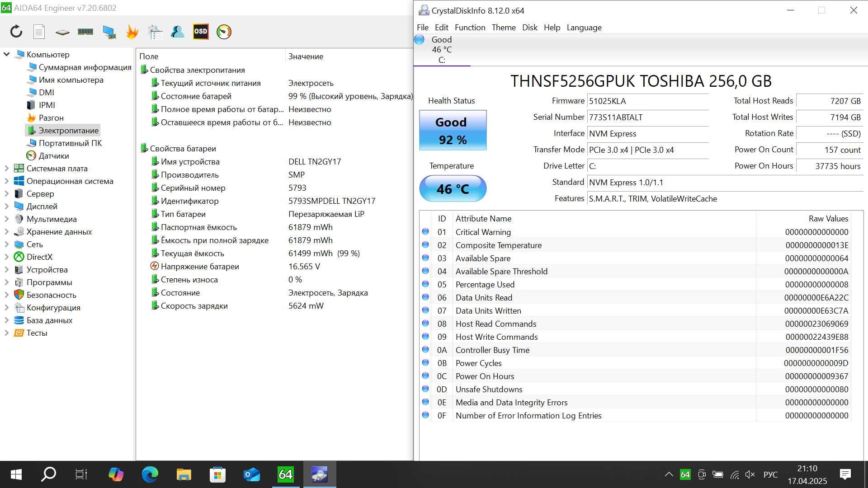
Task: Click the 46 °C temperature button
Action: (x=453, y=188)
